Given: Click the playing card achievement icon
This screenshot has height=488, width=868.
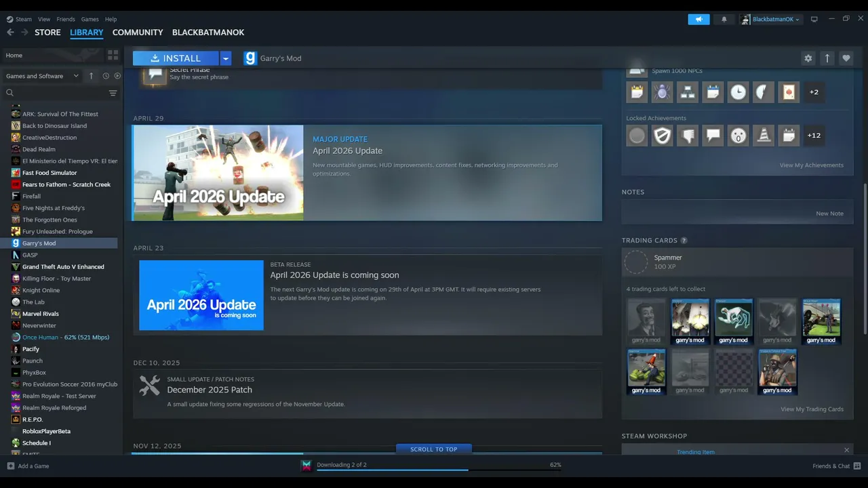Looking at the screenshot, I should (789, 92).
